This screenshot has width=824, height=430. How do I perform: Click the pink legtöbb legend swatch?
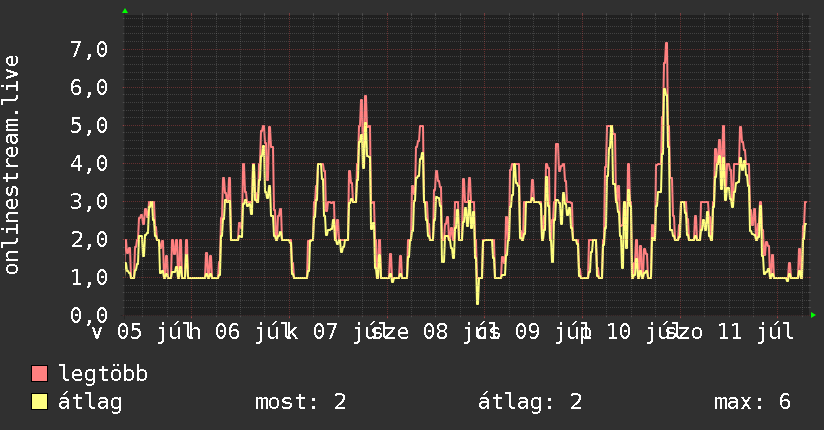tap(39, 373)
